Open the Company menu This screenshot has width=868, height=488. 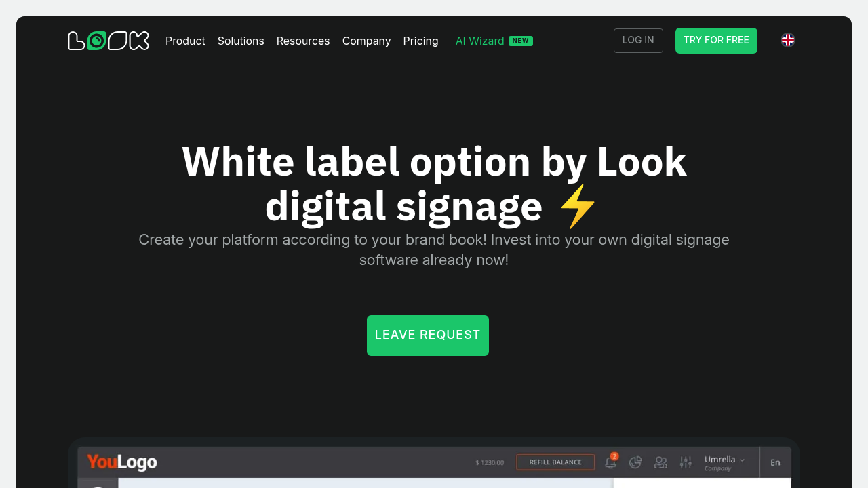point(366,41)
